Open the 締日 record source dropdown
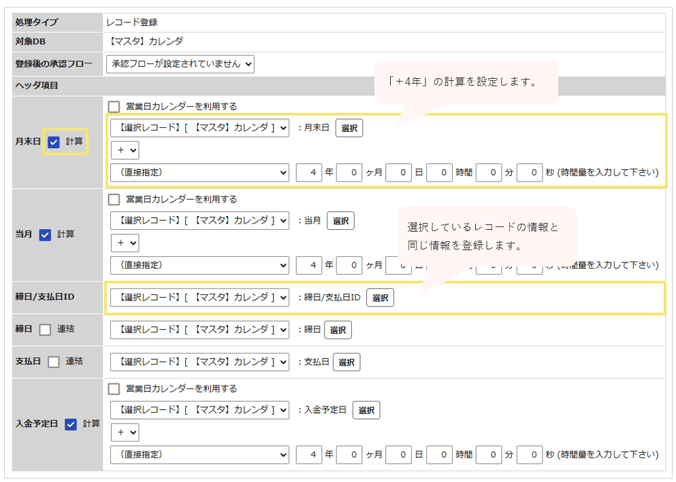The height and width of the screenshot is (482, 676). (200, 329)
